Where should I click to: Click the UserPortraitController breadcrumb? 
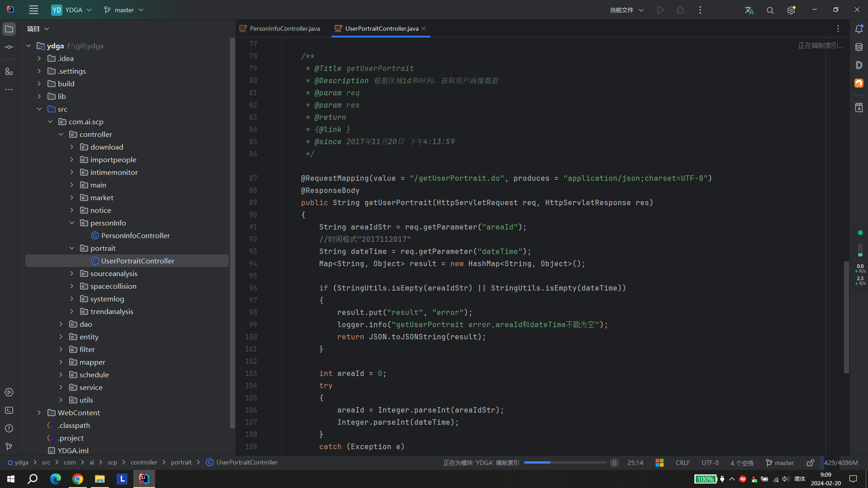(x=242, y=463)
